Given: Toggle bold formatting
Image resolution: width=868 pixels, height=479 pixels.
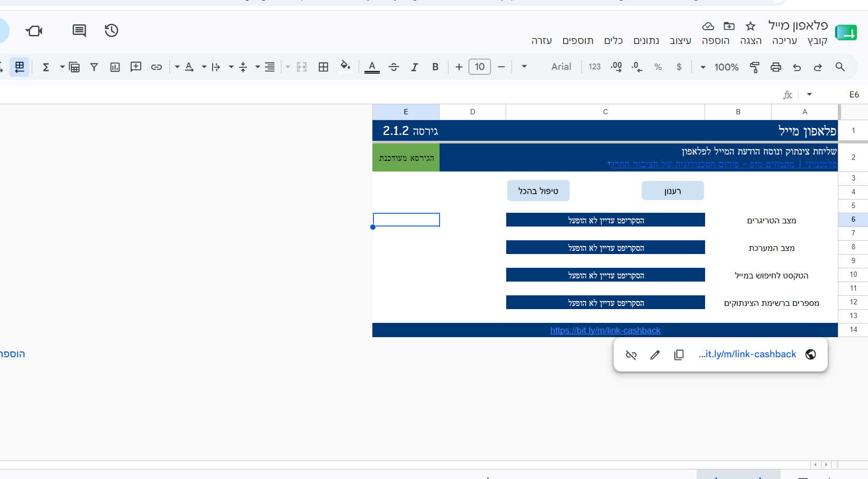Looking at the screenshot, I should [x=435, y=67].
